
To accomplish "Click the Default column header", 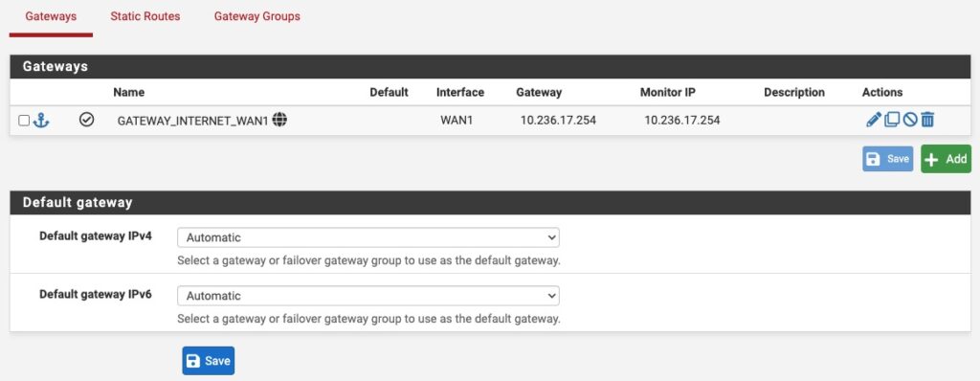I will point(389,92).
